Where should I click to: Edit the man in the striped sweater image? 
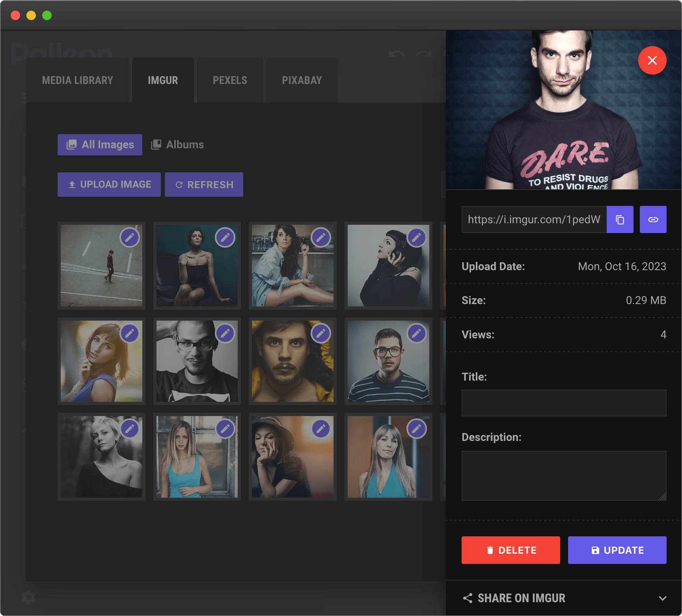[417, 333]
